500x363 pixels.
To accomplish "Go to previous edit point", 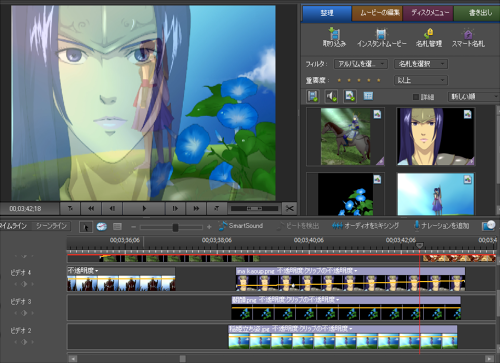I will [91, 209].
